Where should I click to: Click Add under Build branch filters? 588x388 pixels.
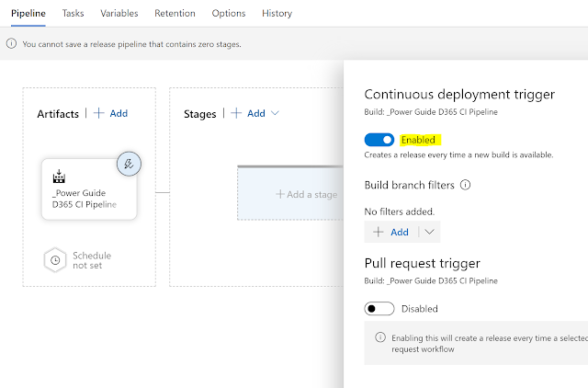pyautogui.click(x=390, y=232)
